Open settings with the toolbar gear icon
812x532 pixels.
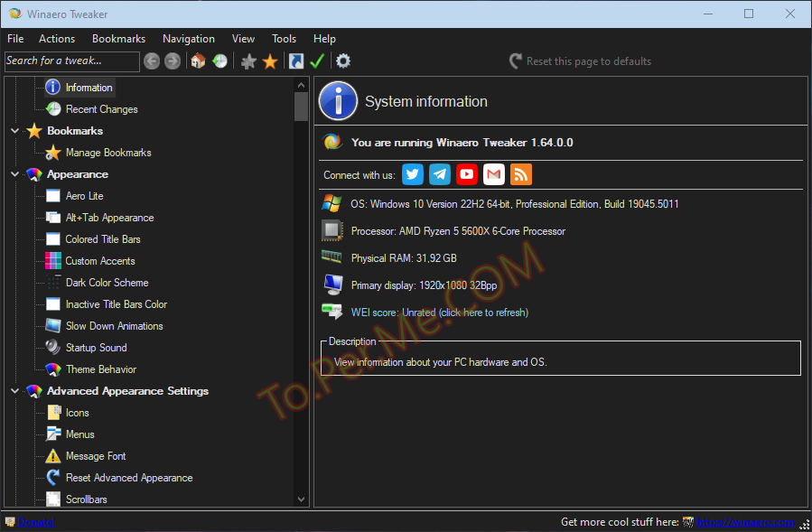(343, 61)
